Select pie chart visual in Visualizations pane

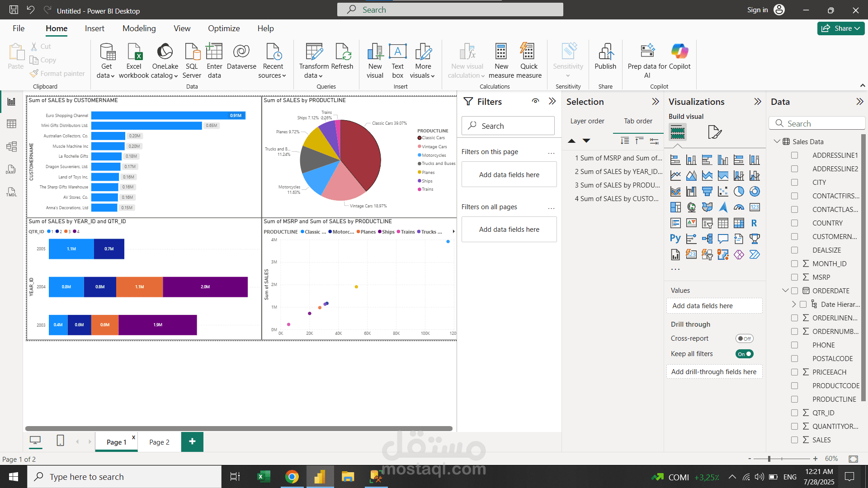(739, 192)
